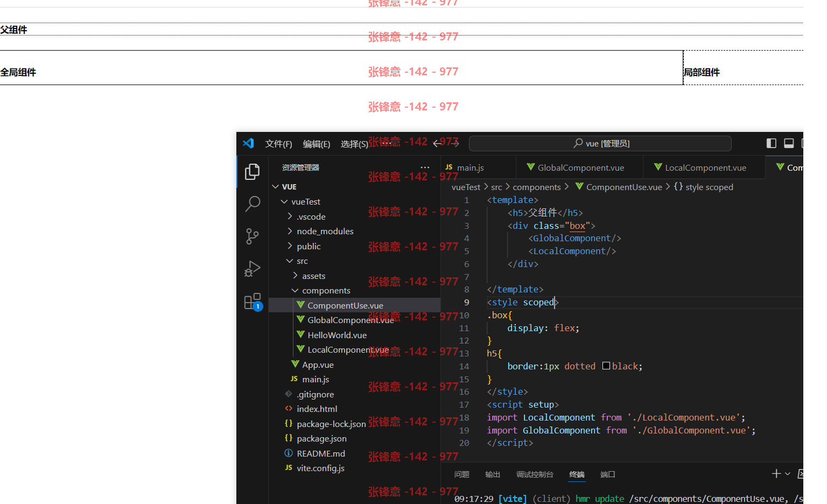The height and width of the screenshot is (504, 827).
Task: Click line number 14 in the gutter
Action: tap(464, 367)
